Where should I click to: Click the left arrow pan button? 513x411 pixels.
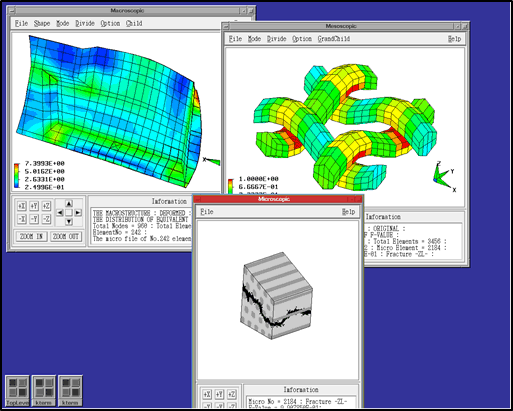(60, 212)
